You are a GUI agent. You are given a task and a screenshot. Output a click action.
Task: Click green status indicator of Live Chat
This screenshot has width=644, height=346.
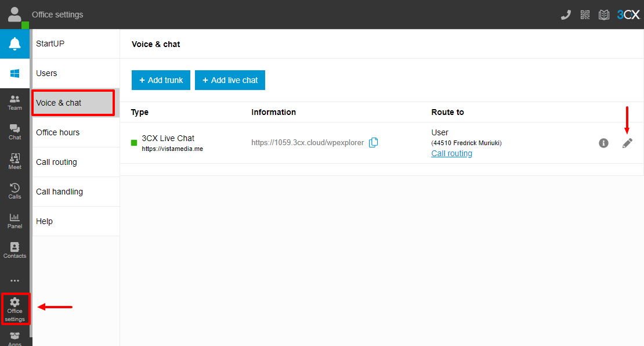[134, 143]
